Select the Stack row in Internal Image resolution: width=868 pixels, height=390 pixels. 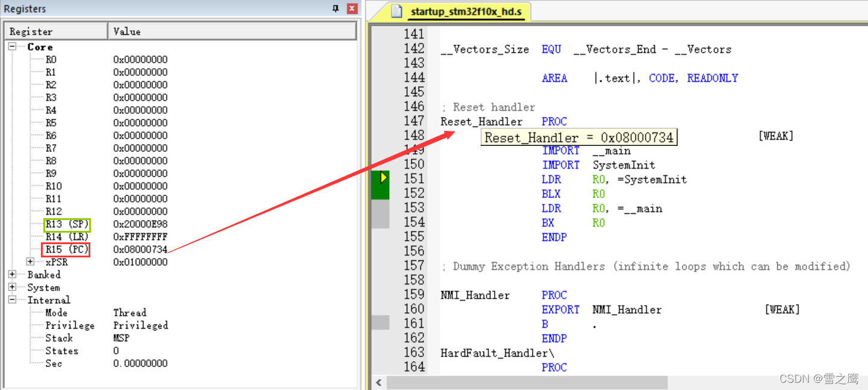pos(181,338)
